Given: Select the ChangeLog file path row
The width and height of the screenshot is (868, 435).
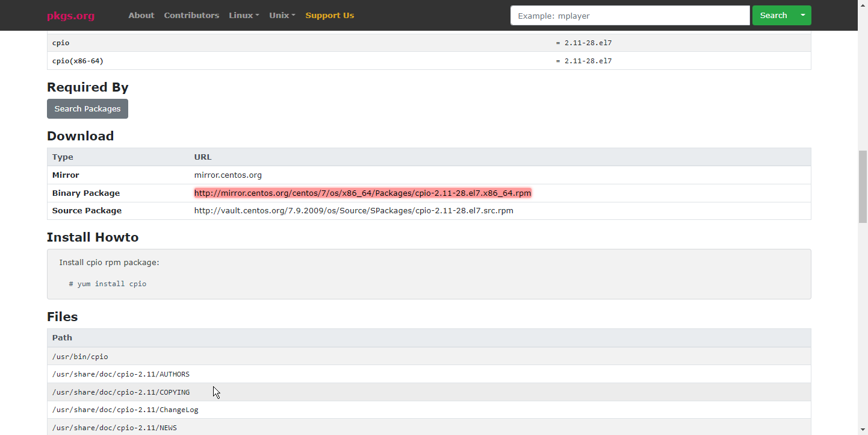Looking at the screenshot, I should [x=125, y=410].
